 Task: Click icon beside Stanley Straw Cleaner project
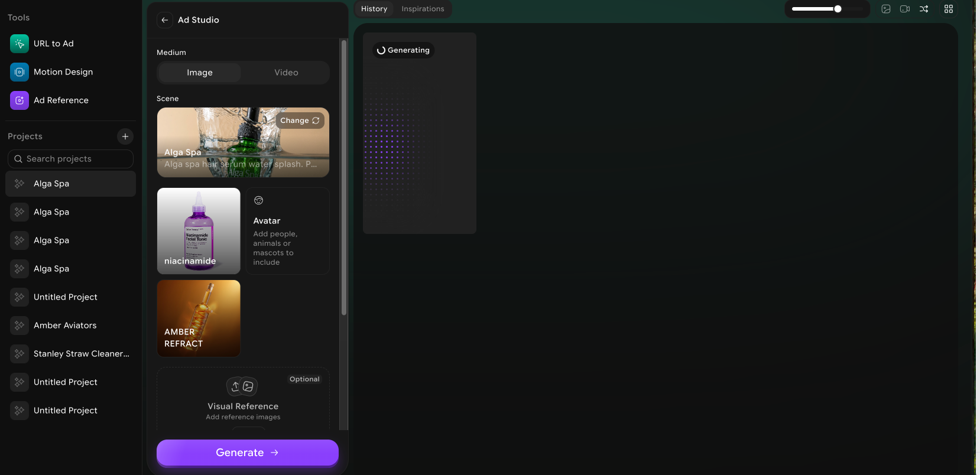pyautogui.click(x=20, y=354)
